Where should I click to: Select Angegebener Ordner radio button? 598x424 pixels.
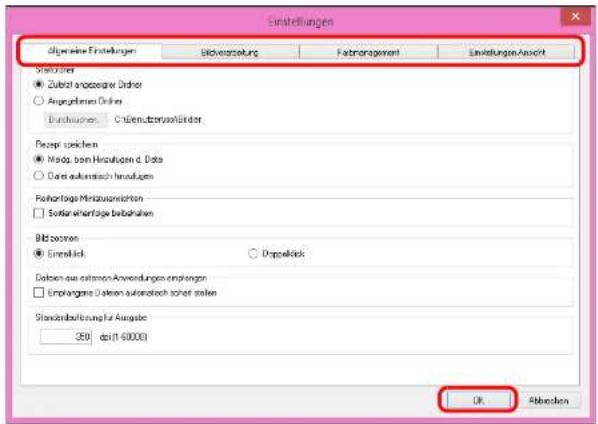[x=39, y=101]
